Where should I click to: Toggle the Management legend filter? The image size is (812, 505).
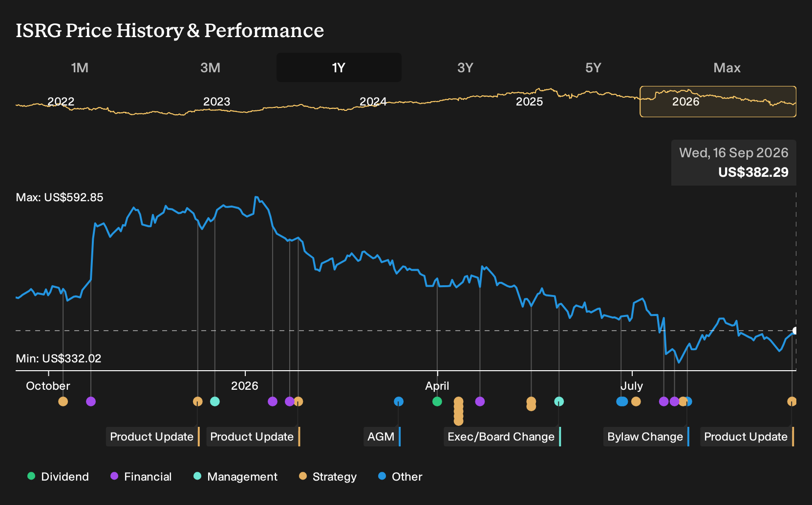tap(235, 477)
